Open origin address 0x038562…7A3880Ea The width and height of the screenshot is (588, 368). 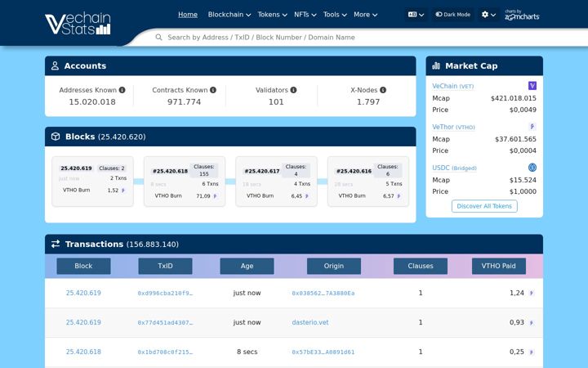(x=323, y=294)
